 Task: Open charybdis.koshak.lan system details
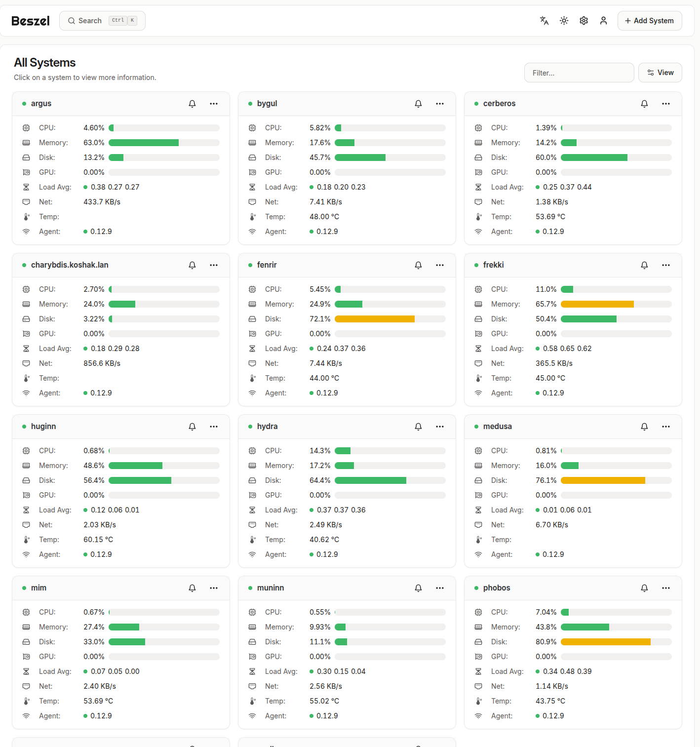pos(70,265)
